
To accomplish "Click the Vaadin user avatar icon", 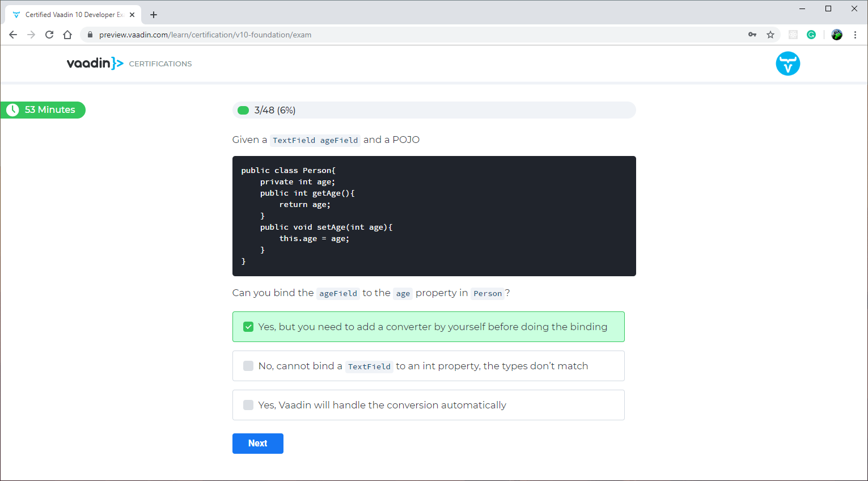I will pyautogui.click(x=787, y=64).
